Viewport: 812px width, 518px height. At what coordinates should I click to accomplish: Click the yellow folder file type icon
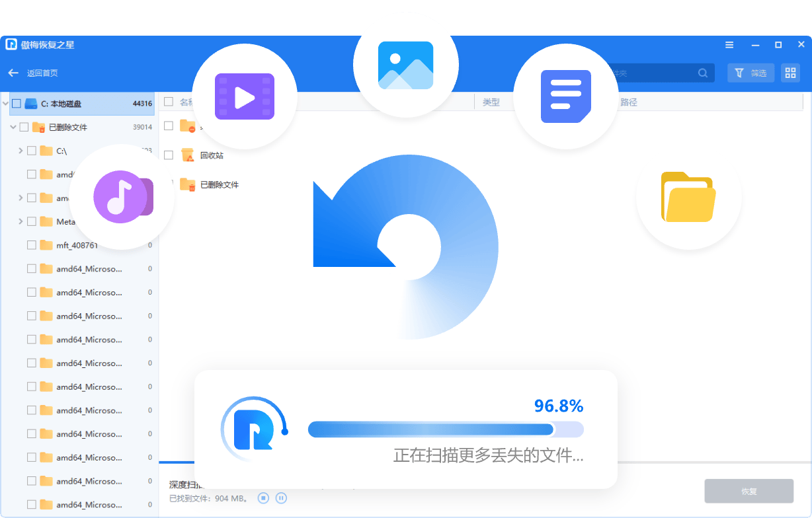[x=688, y=197]
